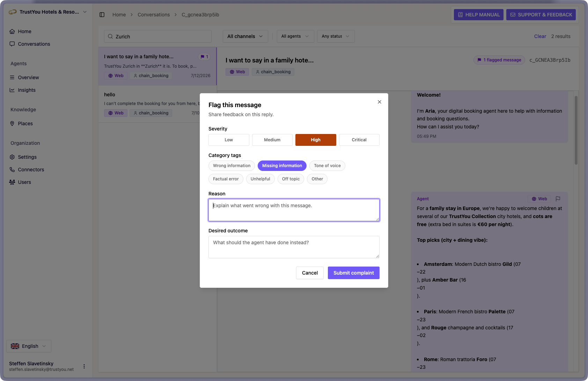Click the Web badge on the Agent message
The width and height of the screenshot is (588, 381).
539,199
